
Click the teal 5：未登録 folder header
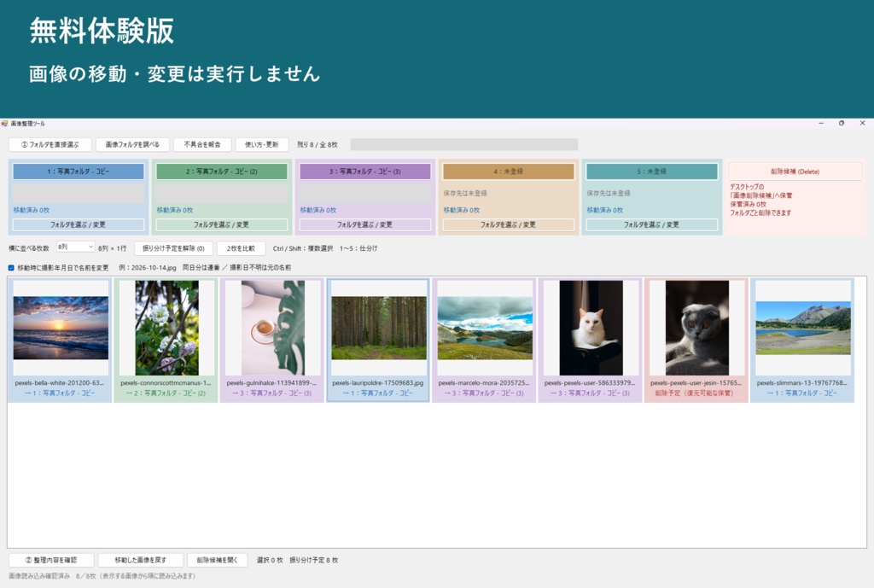651,172
